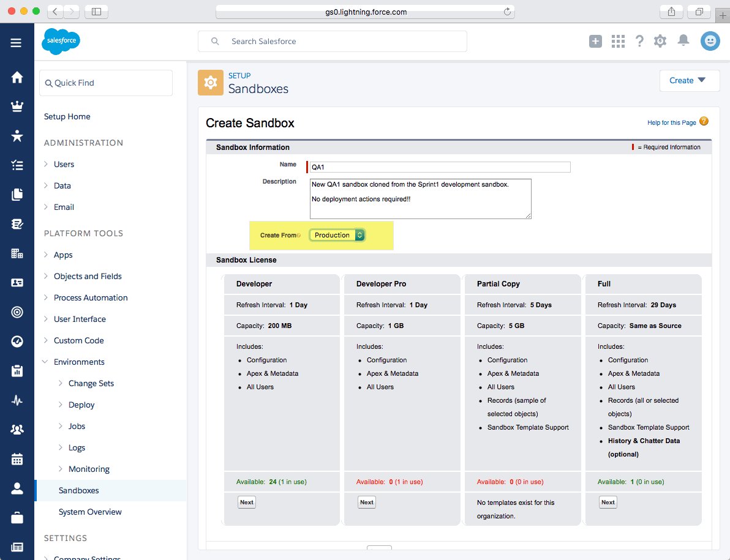Open the App Launcher grid icon
The height and width of the screenshot is (560, 730).
618,42
